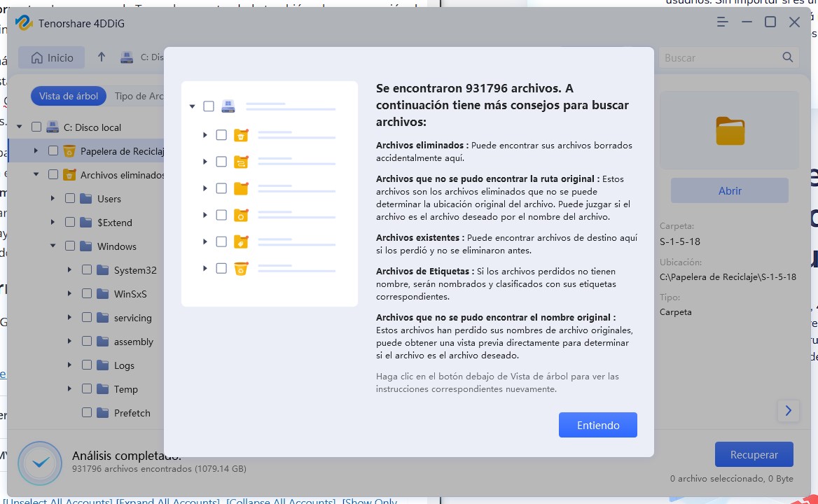Click the C: Disco local drive icon
Viewport: 818px width, 504px height.
[x=53, y=127]
